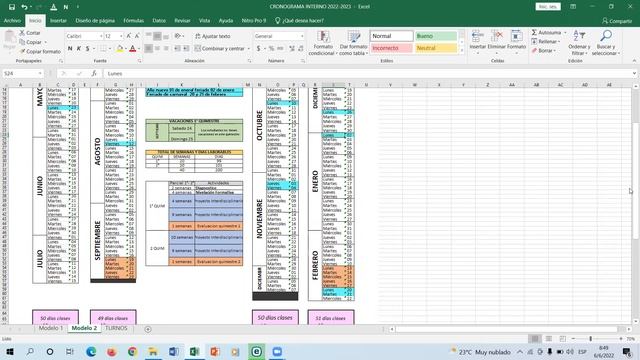This screenshot has width=640, height=360.
Task: Switch to Page Layout view icon
Action: pos(549,339)
